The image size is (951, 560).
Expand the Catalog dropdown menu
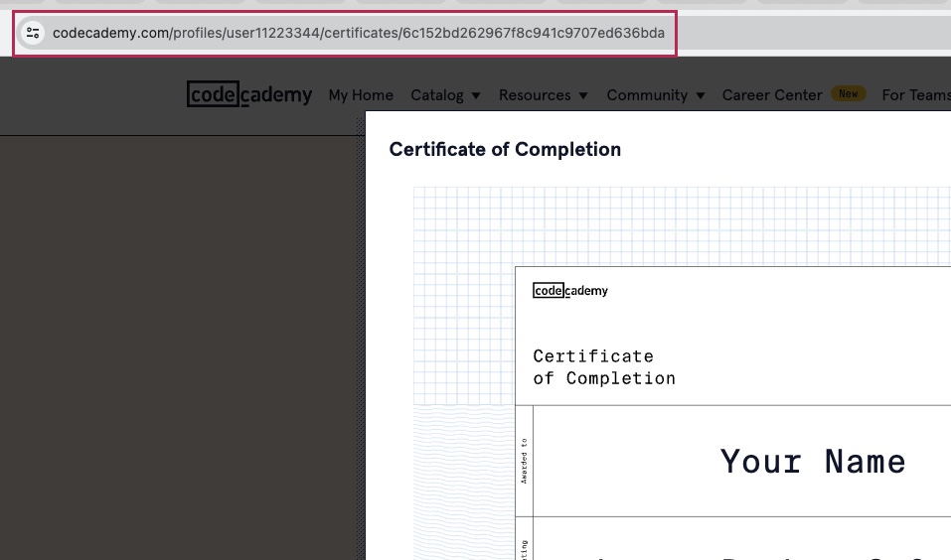[x=446, y=95]
